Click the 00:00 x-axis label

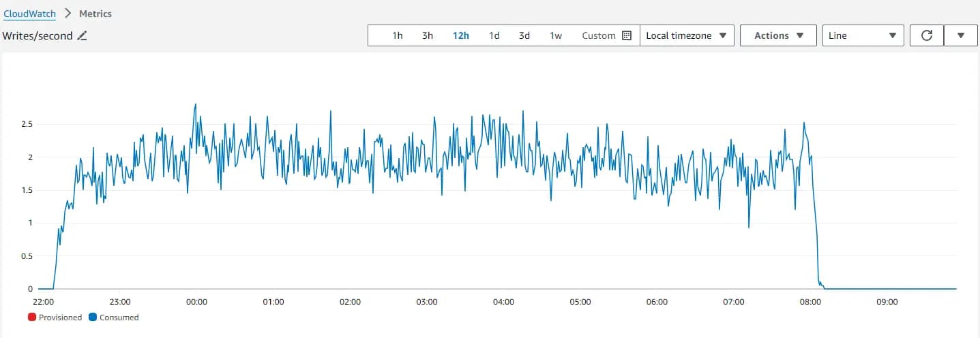click(x=196, y=302)
